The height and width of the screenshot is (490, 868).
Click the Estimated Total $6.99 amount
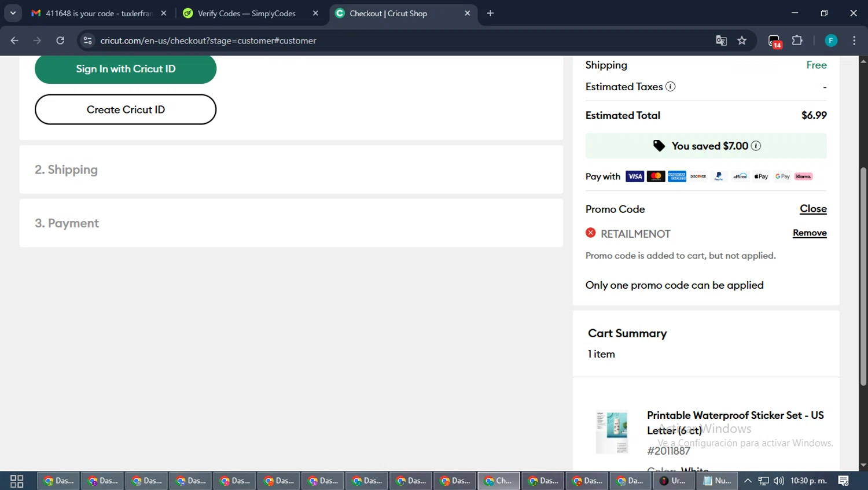814,115
